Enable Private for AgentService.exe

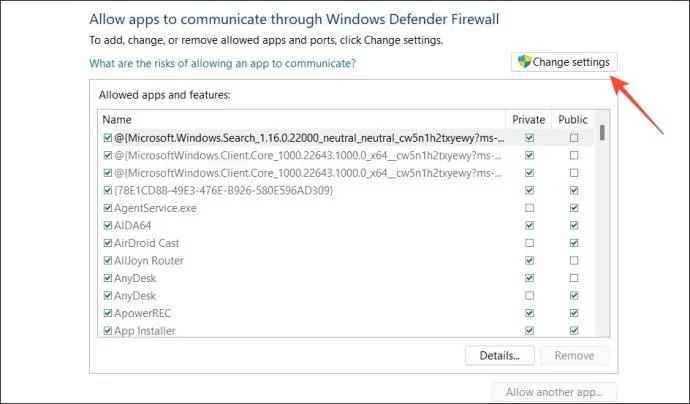[x=529, y=208]
